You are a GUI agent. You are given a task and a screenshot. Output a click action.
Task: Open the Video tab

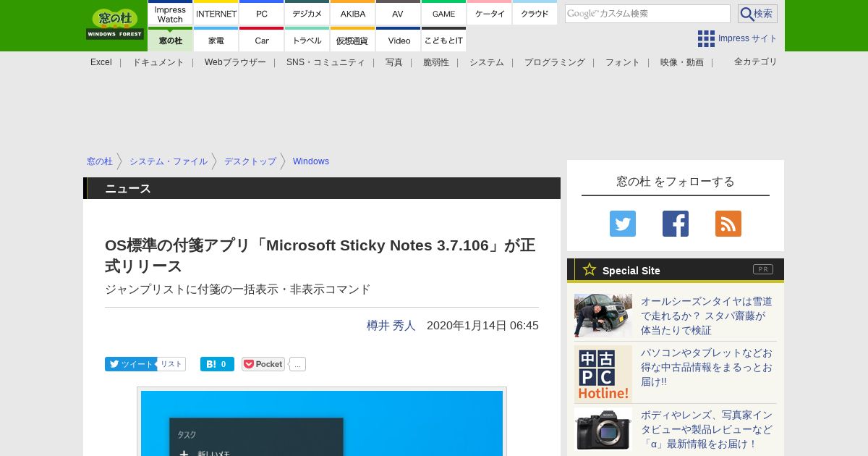398,40
